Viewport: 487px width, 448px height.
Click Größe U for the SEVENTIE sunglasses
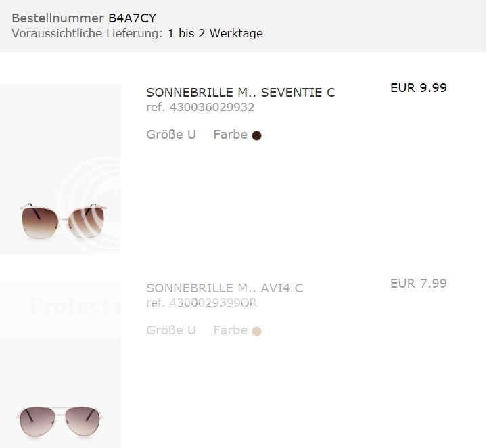point(171,135)
